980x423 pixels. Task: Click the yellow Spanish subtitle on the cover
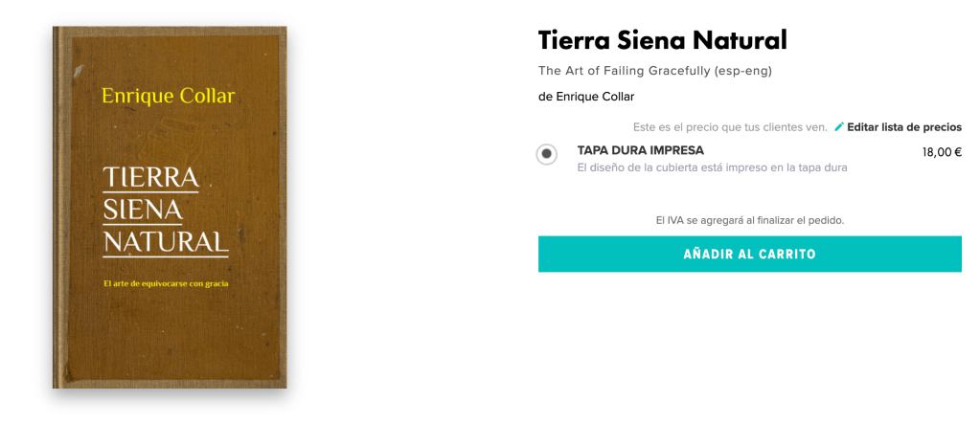(166, 283)
